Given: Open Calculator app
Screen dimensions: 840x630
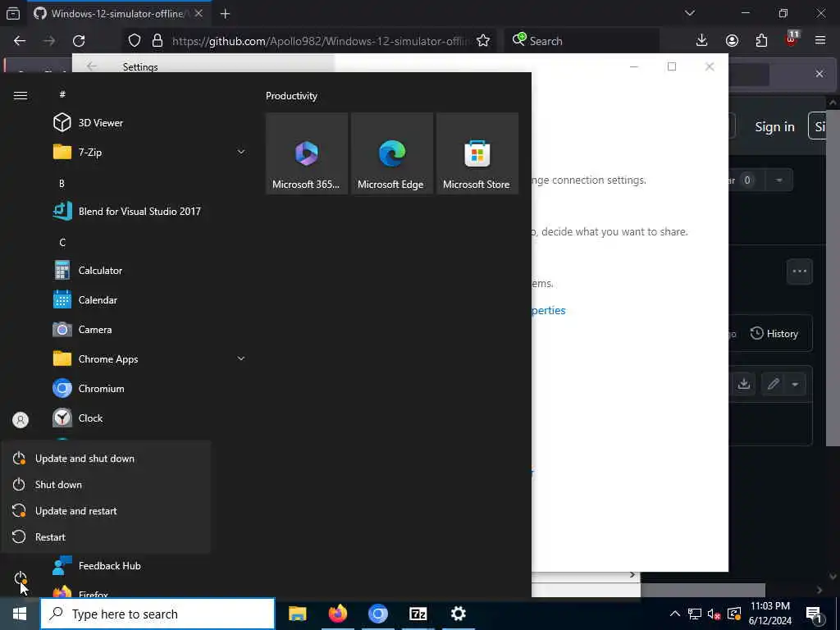Looking at the screenshot, I should [x=88, y=271].
